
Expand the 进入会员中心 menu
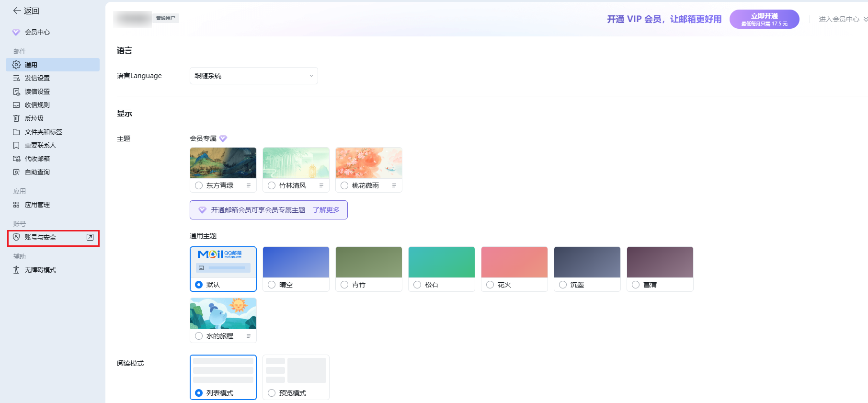tap(843, 19)
